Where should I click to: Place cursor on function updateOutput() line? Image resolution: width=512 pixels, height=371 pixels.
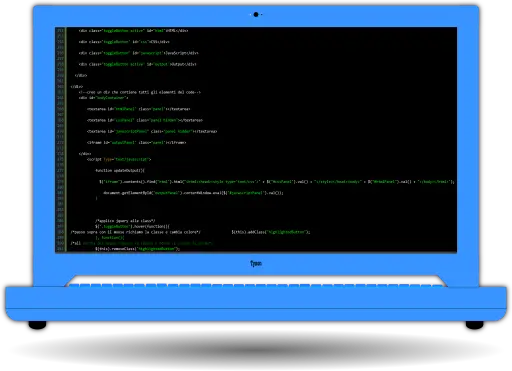click(x=120, y=171)
